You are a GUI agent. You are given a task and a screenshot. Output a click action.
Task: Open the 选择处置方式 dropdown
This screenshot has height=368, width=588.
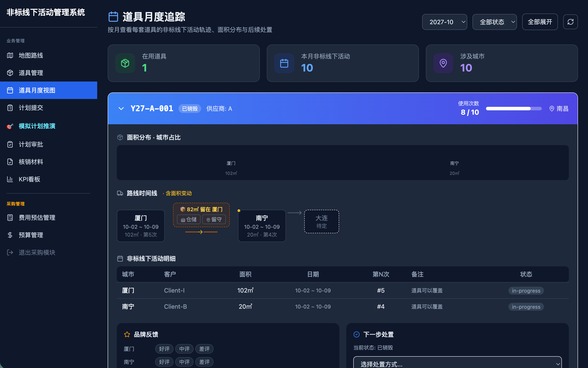[457, 363]
